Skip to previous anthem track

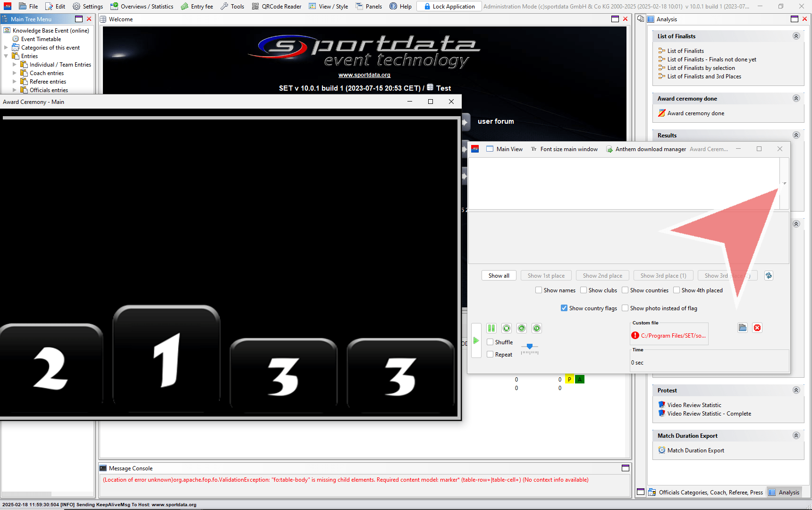point(522,328)
